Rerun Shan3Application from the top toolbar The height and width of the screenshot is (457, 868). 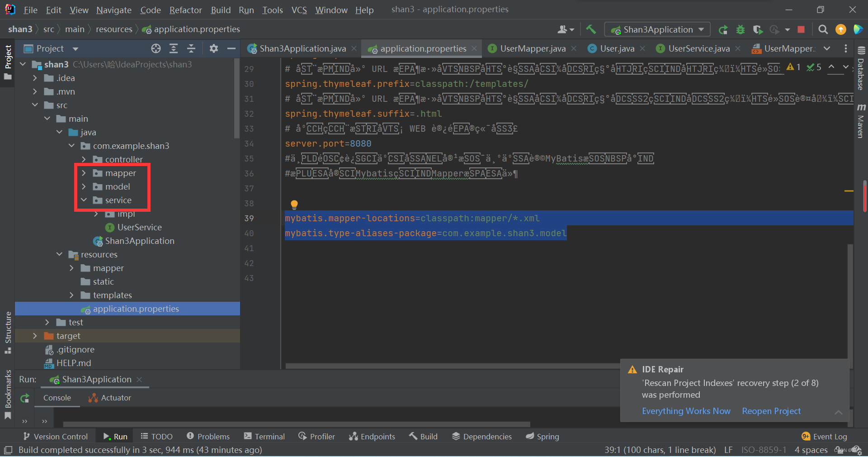723,29
